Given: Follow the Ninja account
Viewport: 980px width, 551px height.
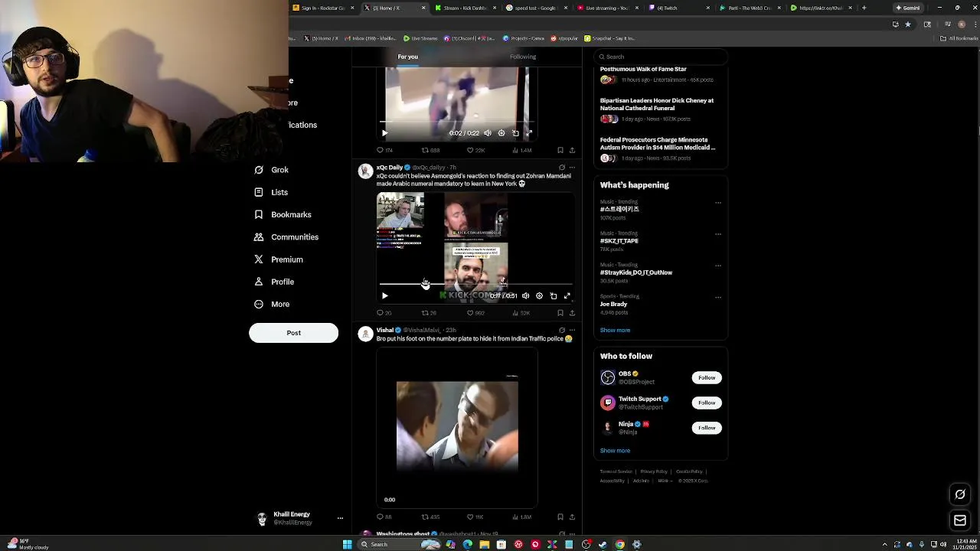Looking at the screenshot, I should coord(707,428).
